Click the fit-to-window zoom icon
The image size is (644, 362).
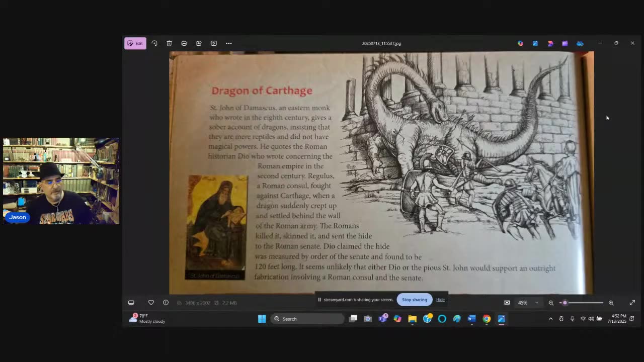click(507, 303)
